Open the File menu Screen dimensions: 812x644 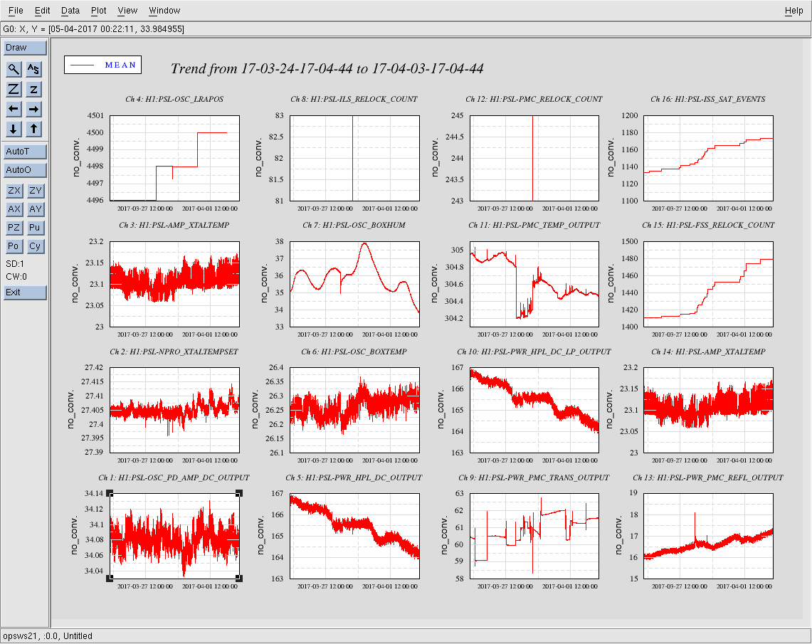point(16,11)
